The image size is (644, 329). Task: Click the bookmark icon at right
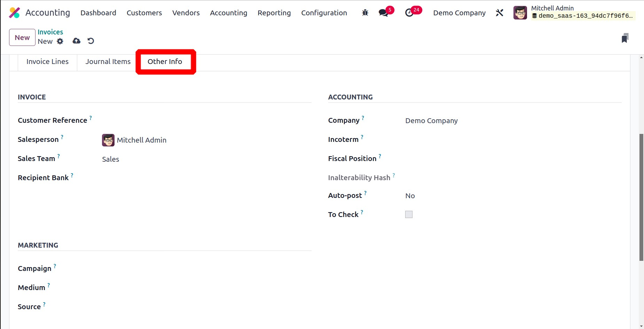625,38
